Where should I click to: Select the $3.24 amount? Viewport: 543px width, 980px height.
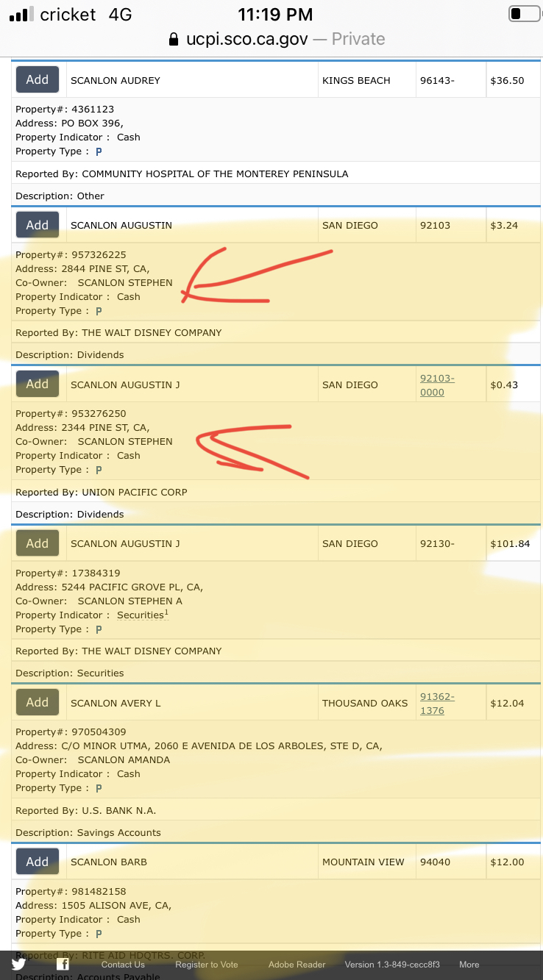point(504,226)
